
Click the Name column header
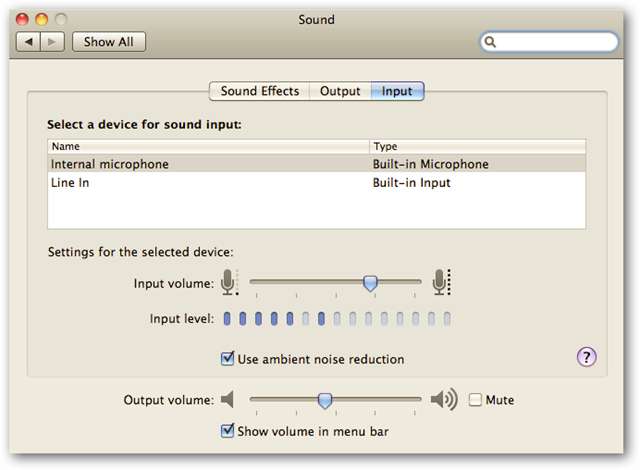(209, 146)
